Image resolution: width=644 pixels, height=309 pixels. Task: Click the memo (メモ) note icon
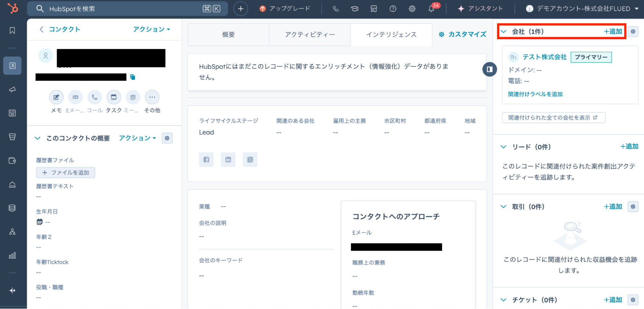point(56,97)
